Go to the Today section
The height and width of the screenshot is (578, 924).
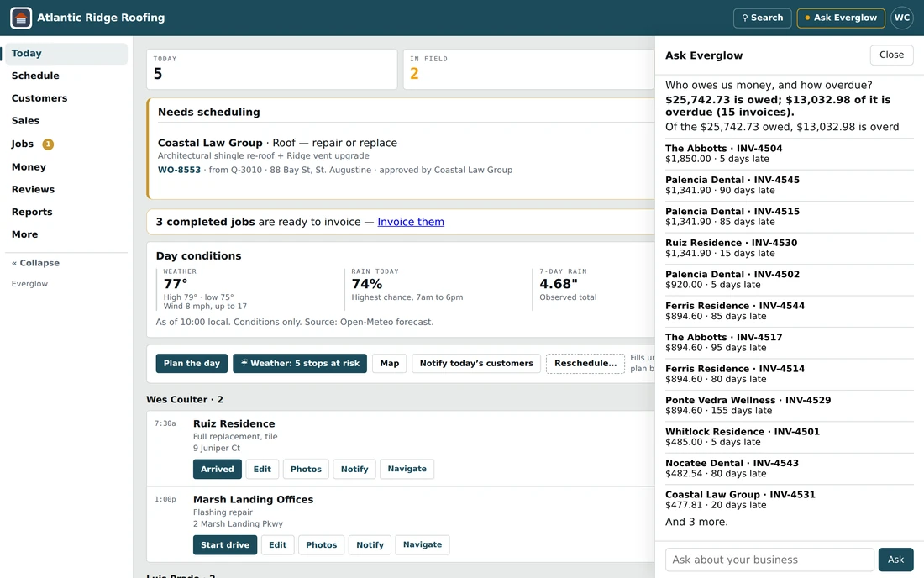pos(65,53)
